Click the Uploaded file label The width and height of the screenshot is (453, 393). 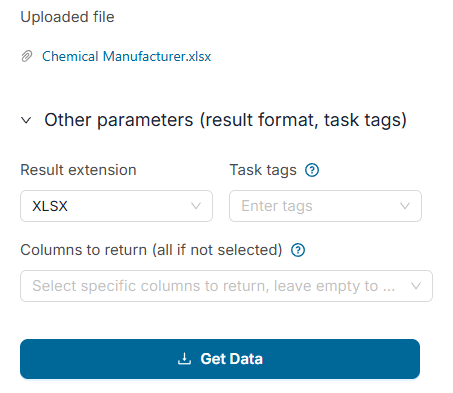click(x=67, y=17)
